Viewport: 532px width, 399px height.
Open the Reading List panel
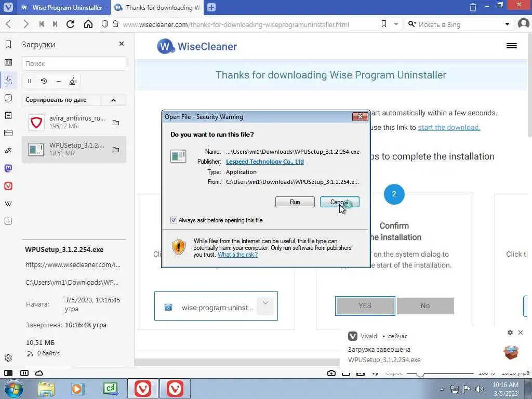8,62
